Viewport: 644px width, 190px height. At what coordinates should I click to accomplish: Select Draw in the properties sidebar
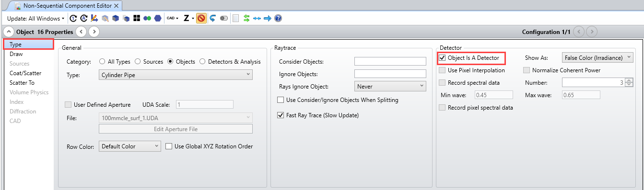point(28,54)
